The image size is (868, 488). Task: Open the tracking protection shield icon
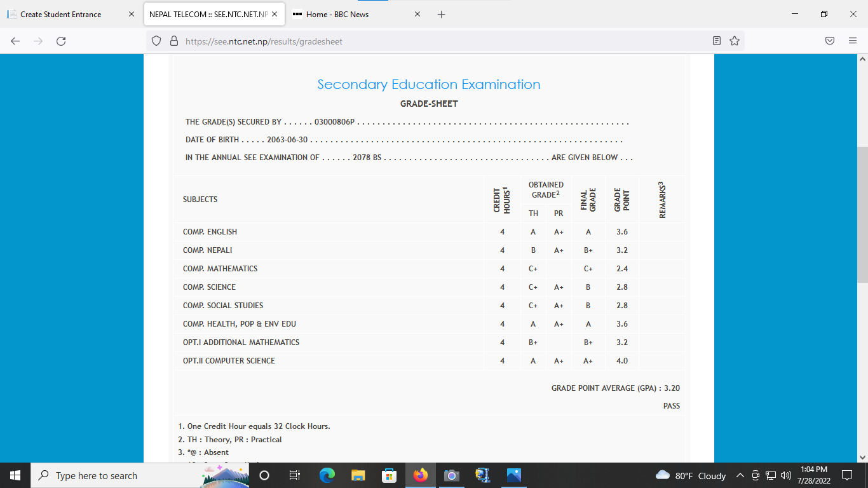(156, 41)
